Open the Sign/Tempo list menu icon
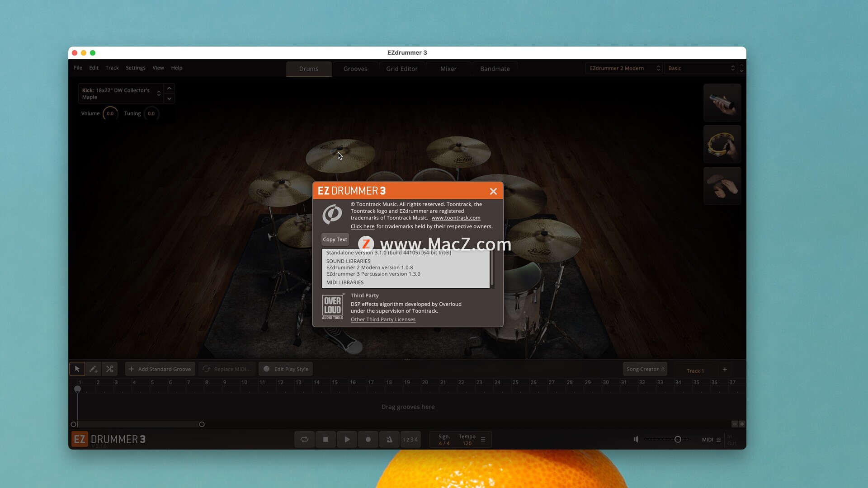The height and width of the screenshot is (488, 868). click(x=483, y=440)
